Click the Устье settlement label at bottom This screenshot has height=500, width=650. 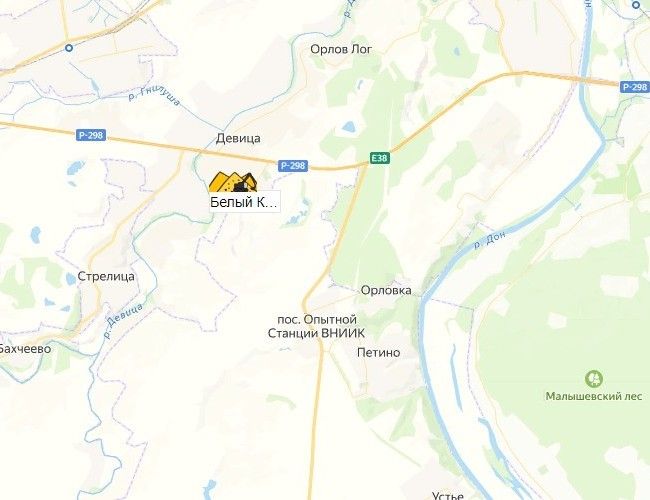coord(447,495)
